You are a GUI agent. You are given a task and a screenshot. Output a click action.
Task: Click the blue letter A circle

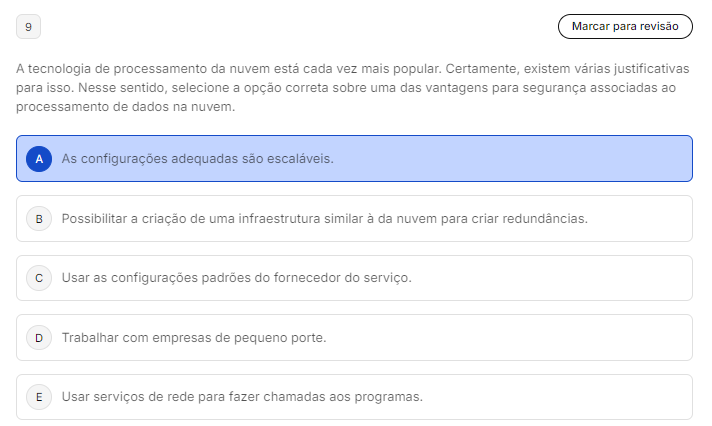click(38, 159)
